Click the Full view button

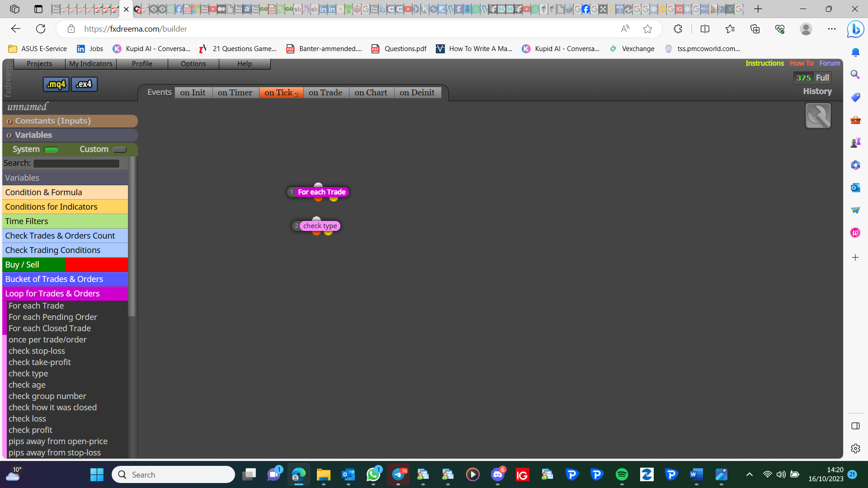point(822,78)
